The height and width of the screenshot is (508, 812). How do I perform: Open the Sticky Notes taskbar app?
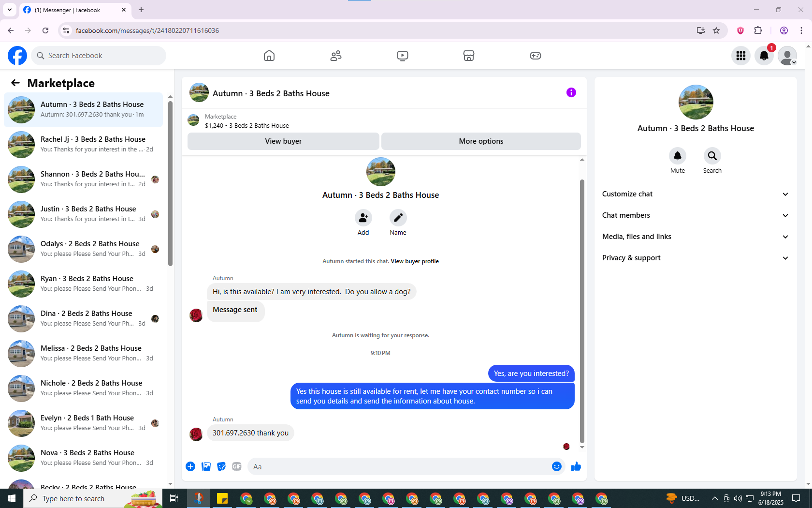click(x=222, y=498)
